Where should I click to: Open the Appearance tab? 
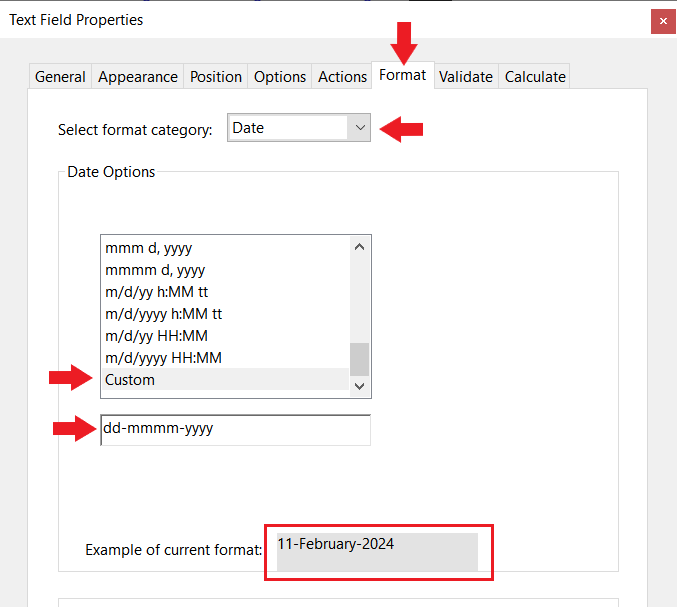(138, 77)
